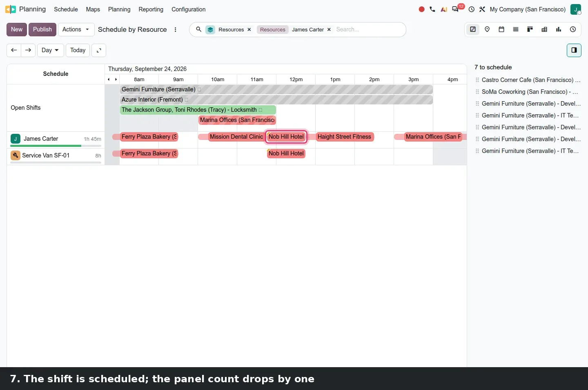Open the Marina Offices open shift
This screenshot has width=588, height=390.
click(237, 120)
